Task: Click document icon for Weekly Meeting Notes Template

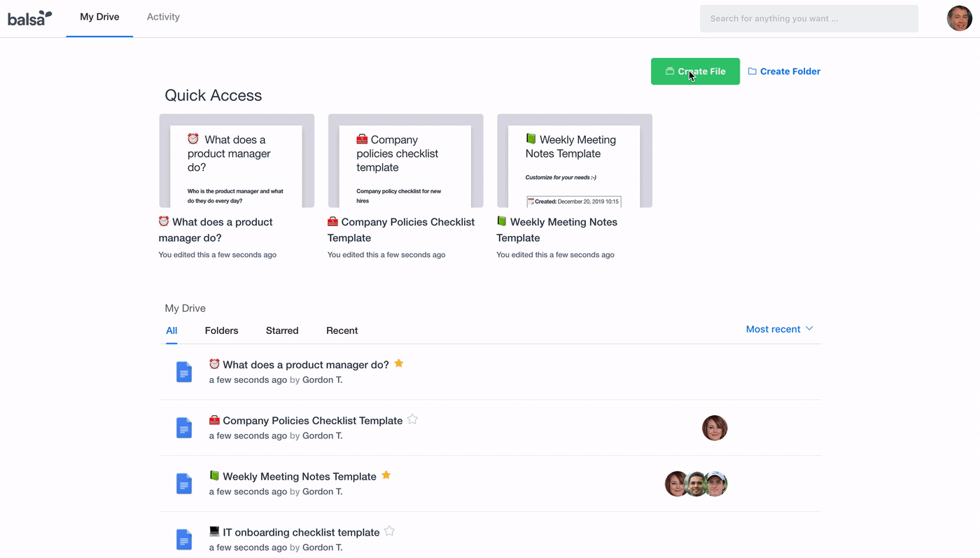Action: pos(184,484)
